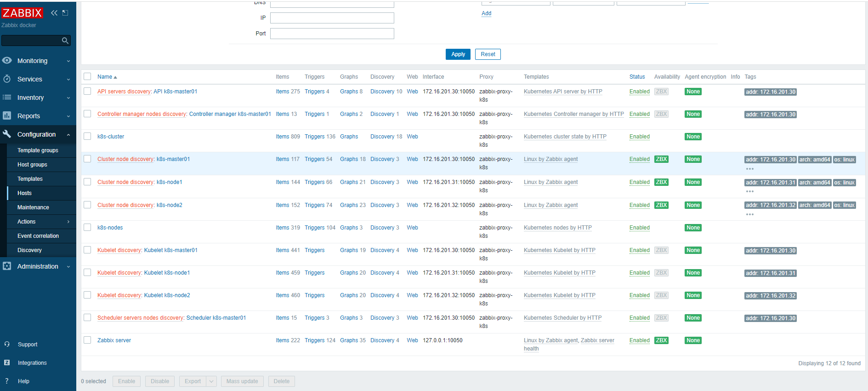868x391 pixels.
Task: Click the sidebar search field
Action: tap(32, 40)
